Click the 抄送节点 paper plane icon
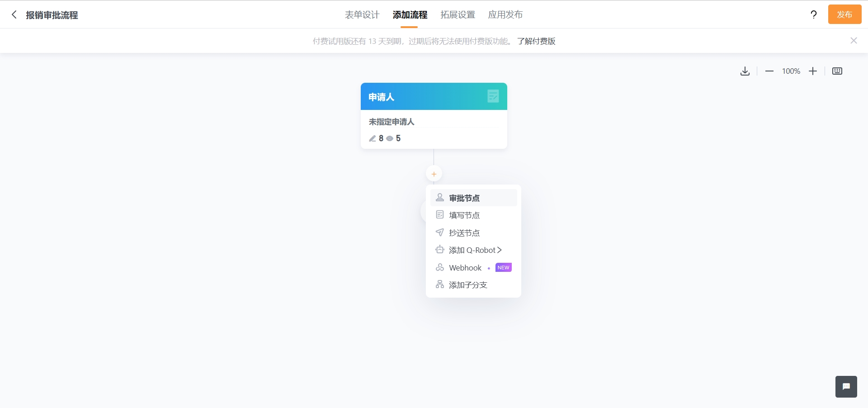This screenshot has width=868, height=408. 440,232
